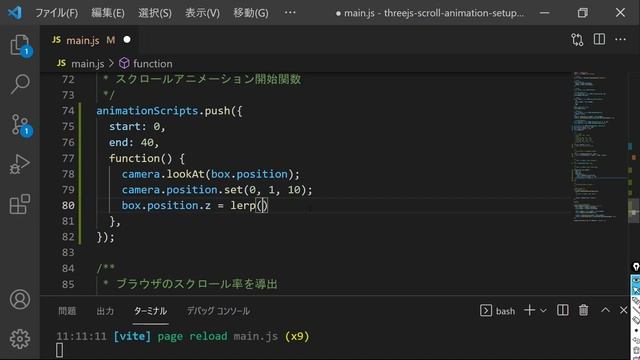The height and width of the screenshot is (360, 640).
Task: Split the editor to the right
Action: [599, 40]
